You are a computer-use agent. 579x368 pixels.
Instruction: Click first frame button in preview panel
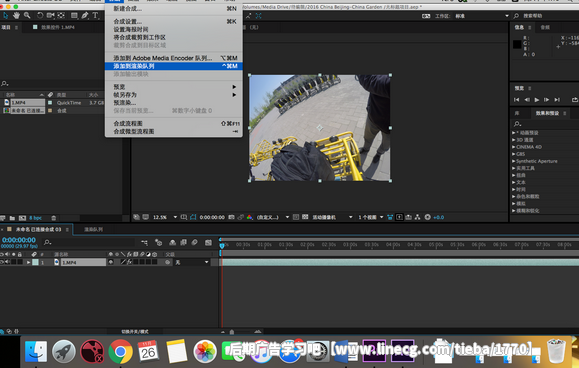pos(517,100)
